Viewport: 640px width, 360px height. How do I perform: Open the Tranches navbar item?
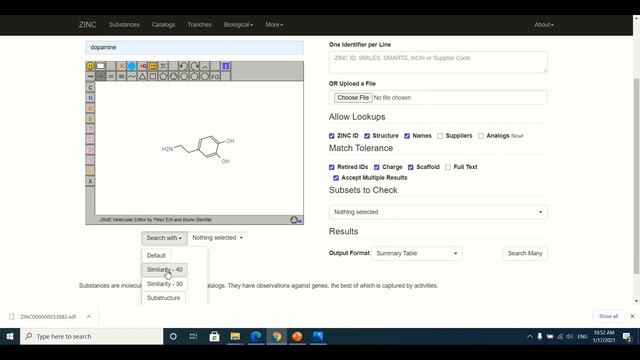(199, 24)
